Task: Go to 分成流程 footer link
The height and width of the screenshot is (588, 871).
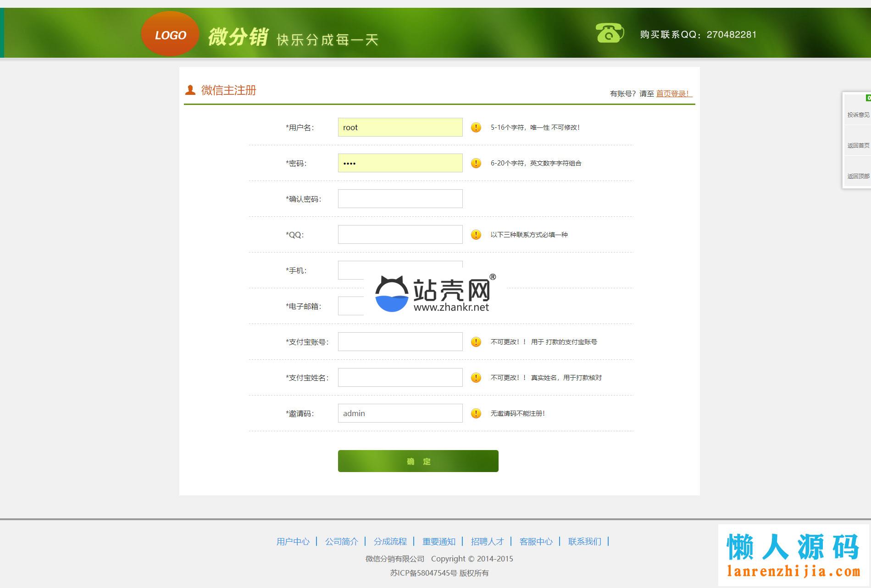Action: click(x=390, y=542)
